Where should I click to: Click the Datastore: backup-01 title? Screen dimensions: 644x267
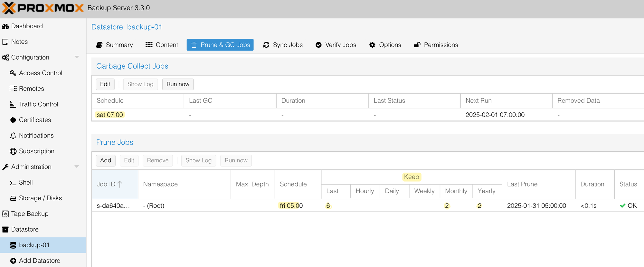tap(127, 27)
